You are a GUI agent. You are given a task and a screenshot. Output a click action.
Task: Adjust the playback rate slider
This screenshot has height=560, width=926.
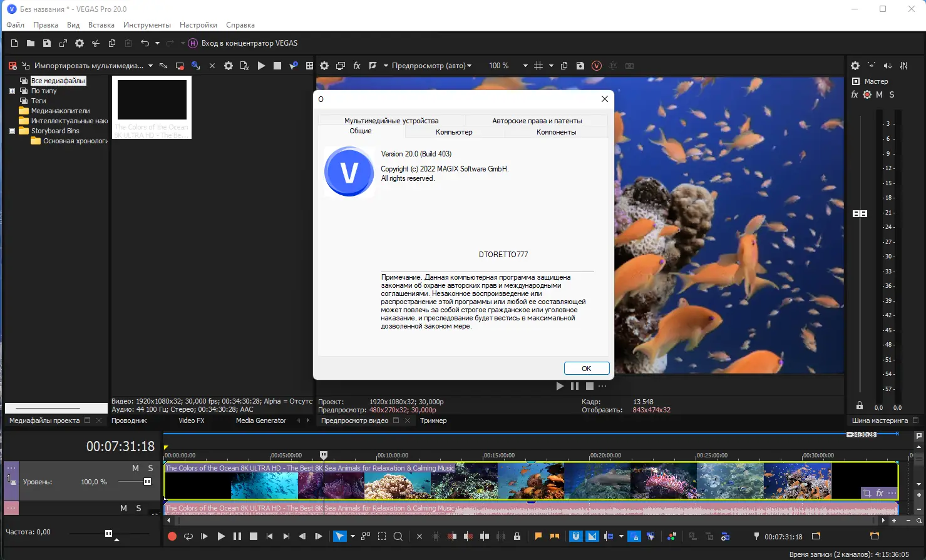[109, 533]
